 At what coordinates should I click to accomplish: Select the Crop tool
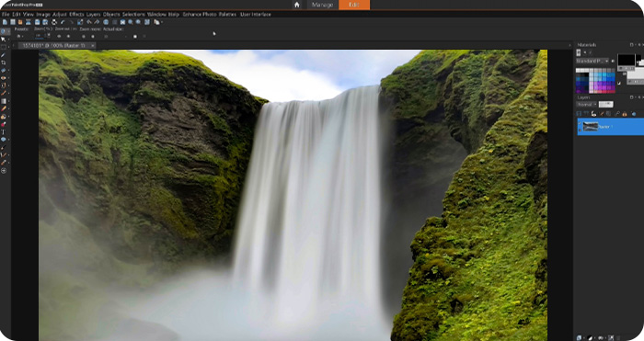coord(4,63)
